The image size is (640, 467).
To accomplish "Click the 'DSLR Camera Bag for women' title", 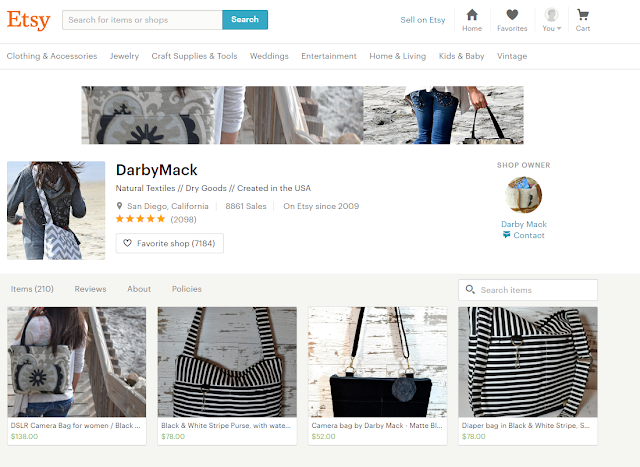I will coord(76,425).
